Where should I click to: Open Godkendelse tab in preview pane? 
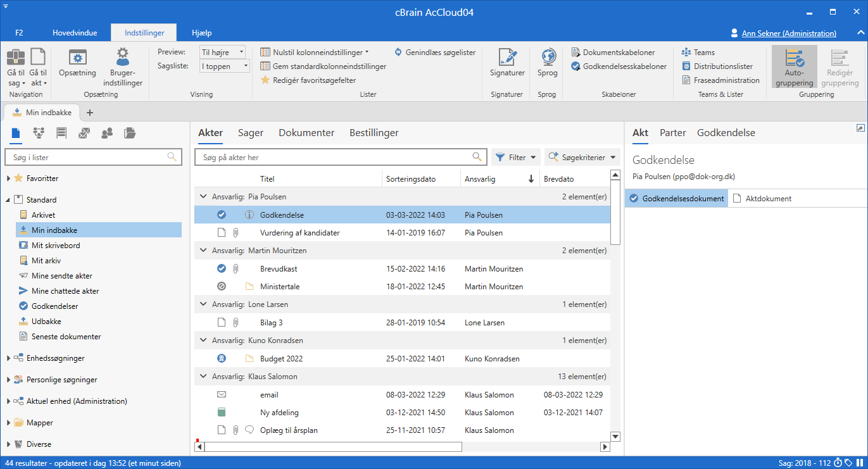coord(726,133)
